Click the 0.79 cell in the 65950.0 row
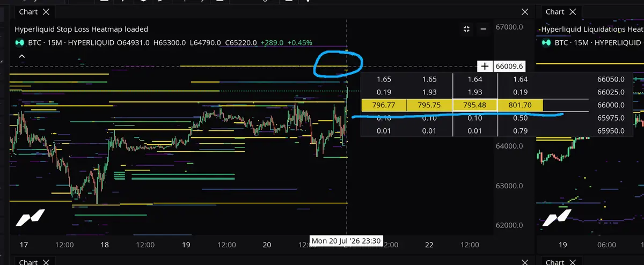Image resolution: width=644 pixels, height=265 pixels. click(x=521, y=131)
